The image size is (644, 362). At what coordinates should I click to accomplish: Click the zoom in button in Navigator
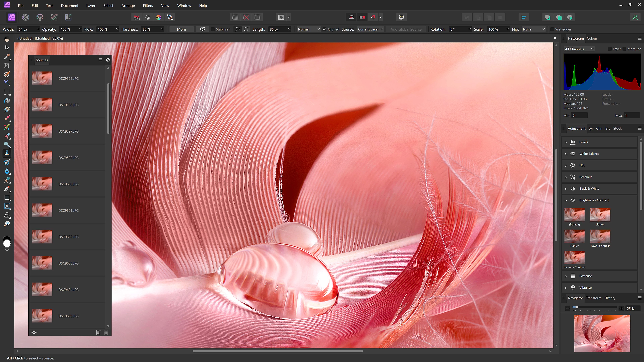tap(621, 309)
